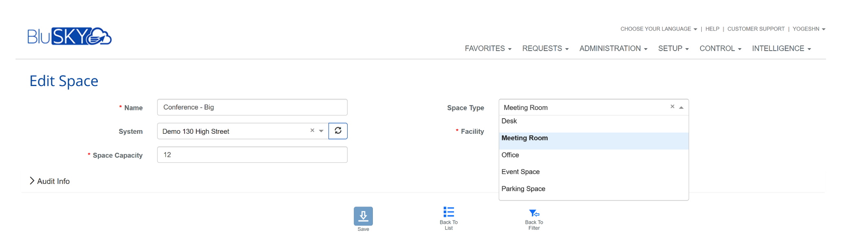Click the Back To Filter icon

tap(534, 213)
